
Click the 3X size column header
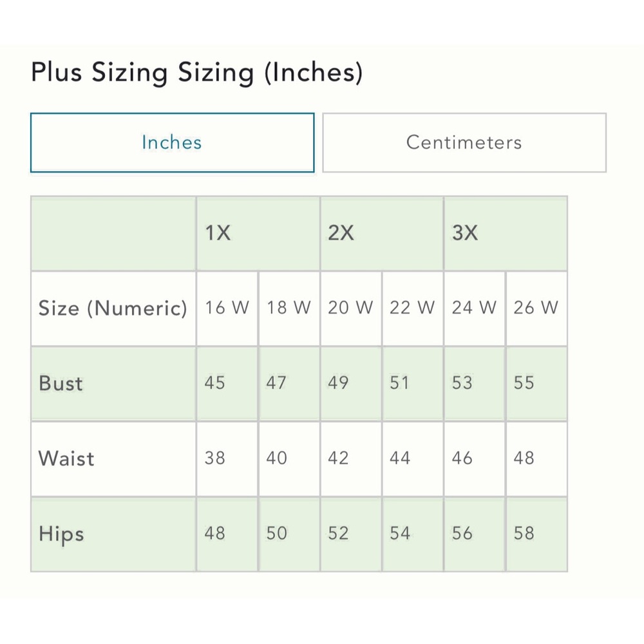[505, 233]
